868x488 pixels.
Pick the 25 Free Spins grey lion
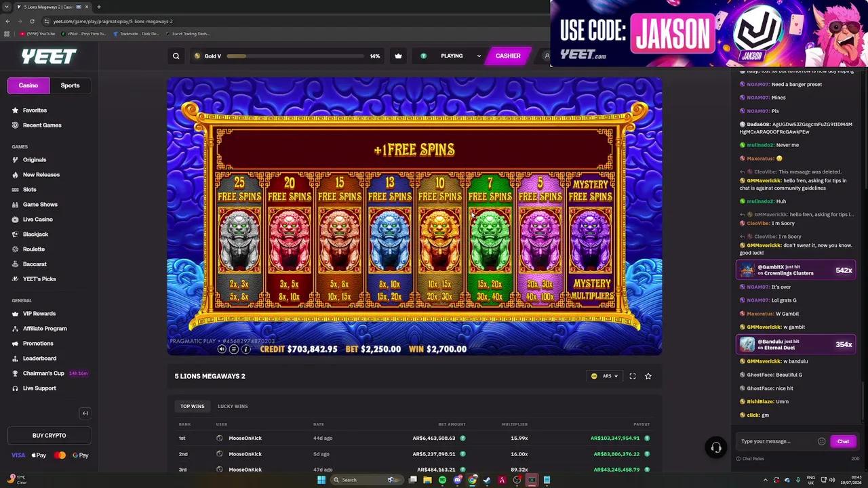(239, 241)
